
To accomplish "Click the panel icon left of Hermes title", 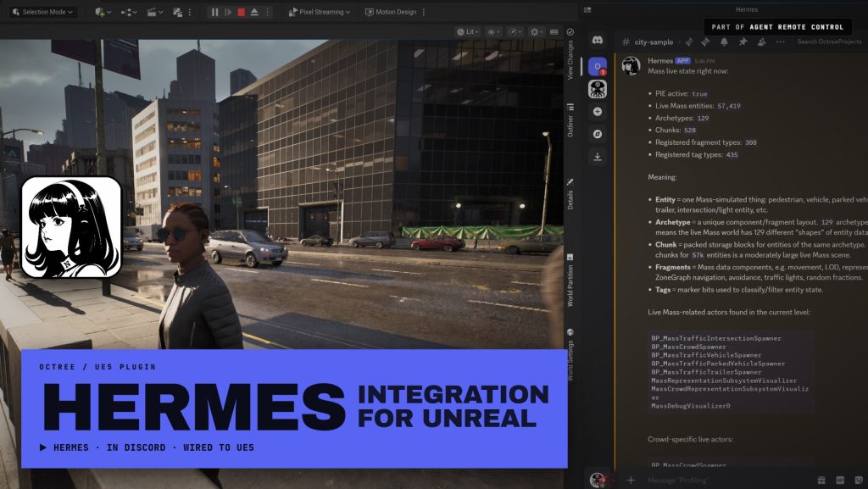I will pos(587,9).
